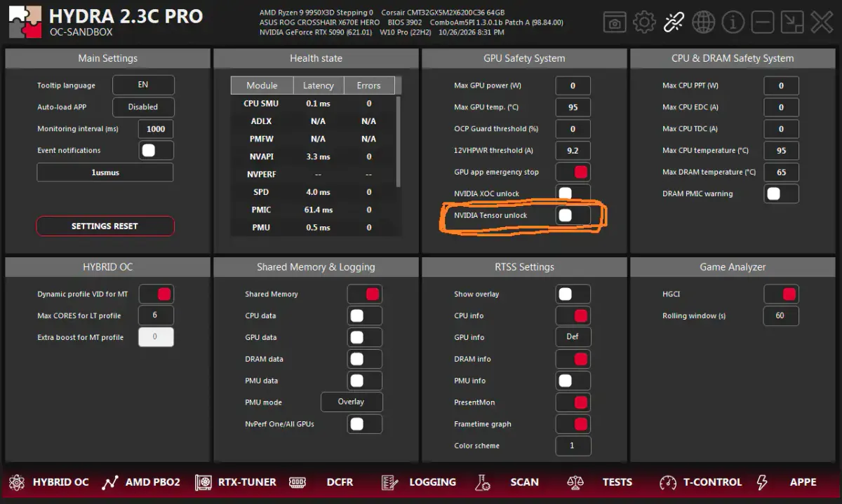Edit Max CORES for LT profile
Viewport: 842px width, 504px height.
156,315
